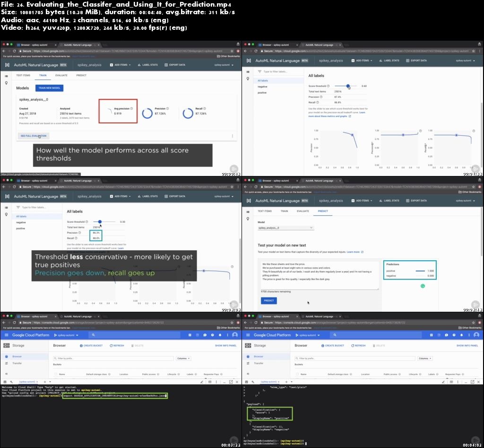Click the review text area above PREDICT button
484x448 pixels.
tap(320, 274)
